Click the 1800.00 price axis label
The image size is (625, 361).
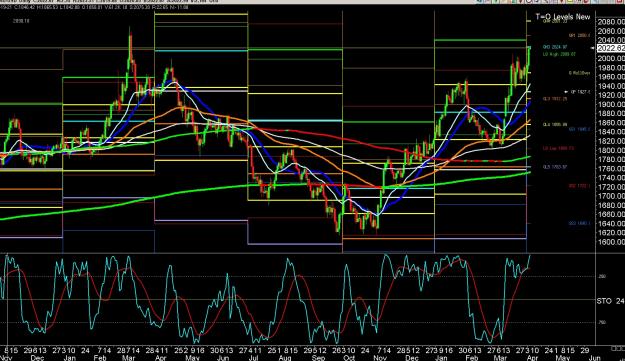coord(611,150)
